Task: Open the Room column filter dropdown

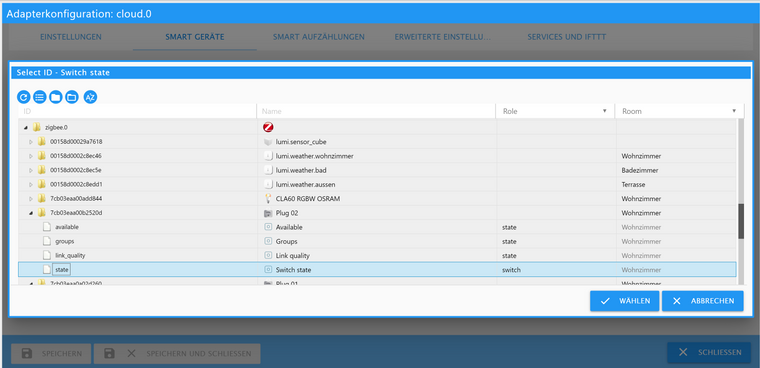Action: click(x=734, y=111)
